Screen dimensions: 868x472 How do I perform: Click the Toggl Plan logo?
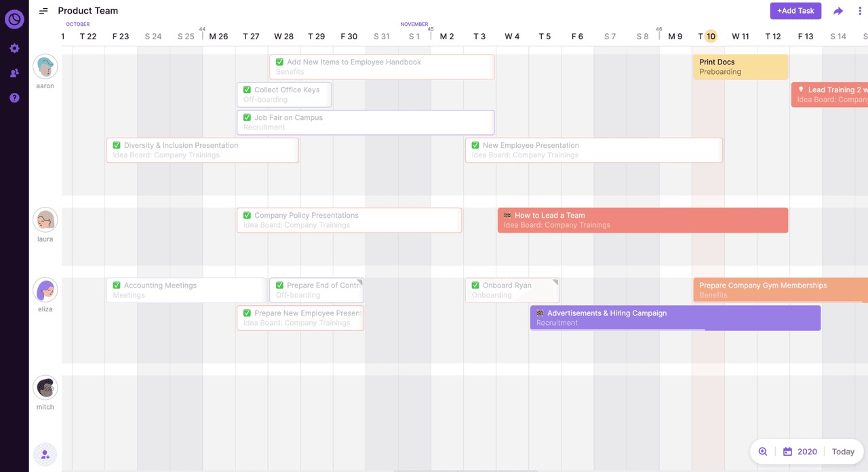(14, 19)
